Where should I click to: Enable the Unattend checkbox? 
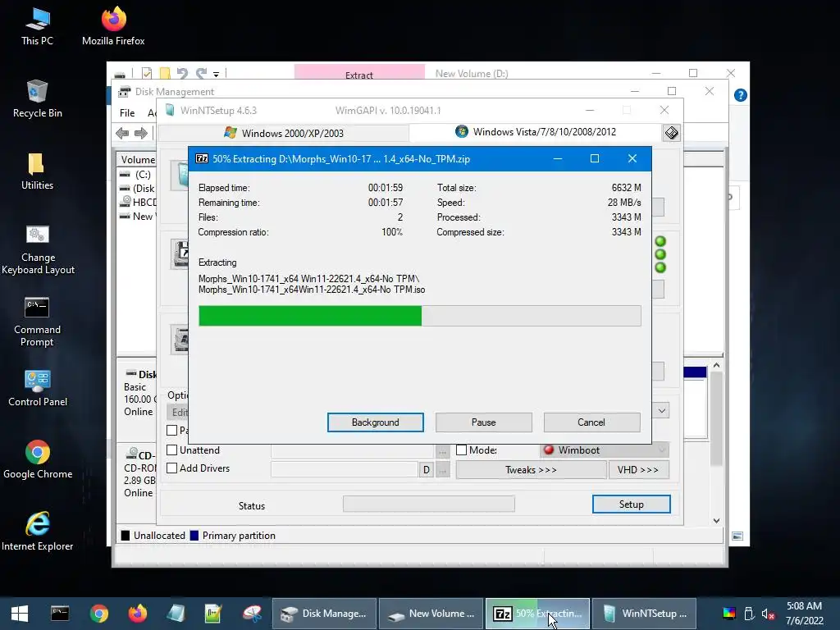point(172,450)
